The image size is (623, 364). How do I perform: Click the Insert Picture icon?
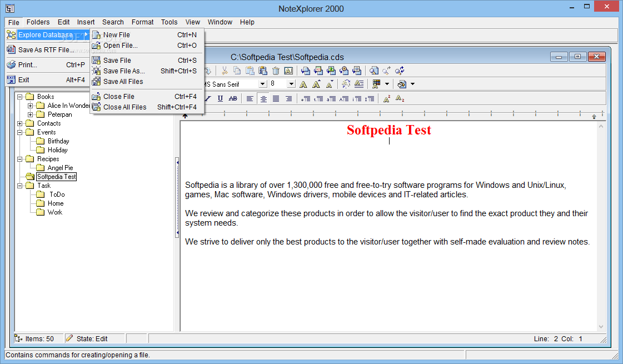331,71
